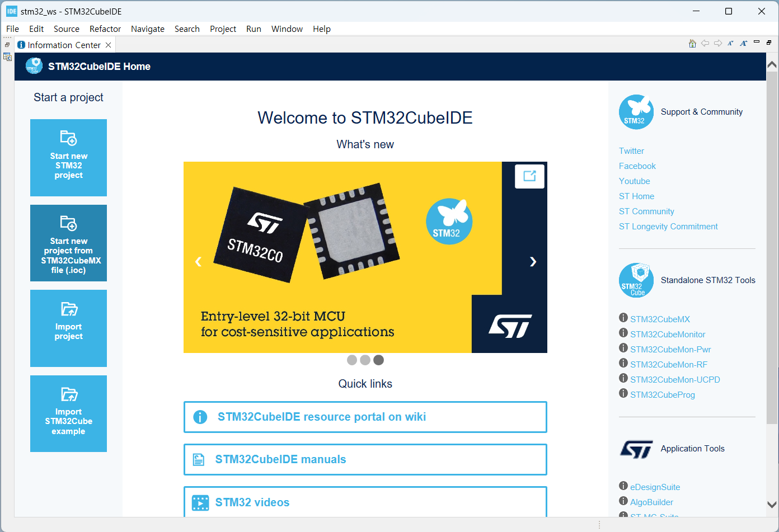Open the STM32CubeMon-UCPD link

coord(675,380)
